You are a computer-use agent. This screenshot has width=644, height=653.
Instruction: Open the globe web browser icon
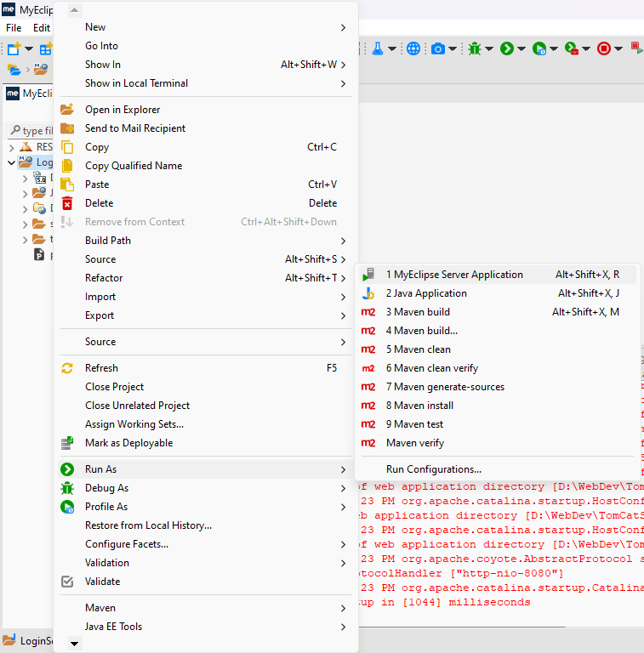coord(413,48)
